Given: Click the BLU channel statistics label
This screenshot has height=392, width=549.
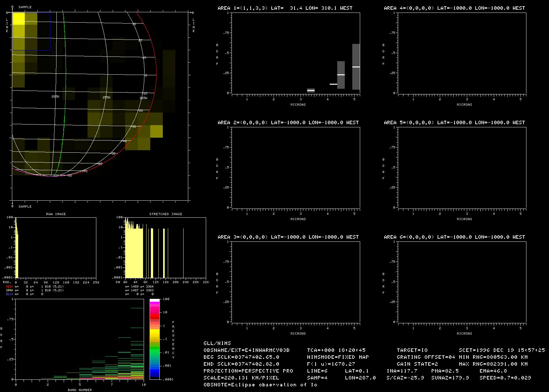Looking at the screenshot, I should pyautogui.click(x=9, y=294).
